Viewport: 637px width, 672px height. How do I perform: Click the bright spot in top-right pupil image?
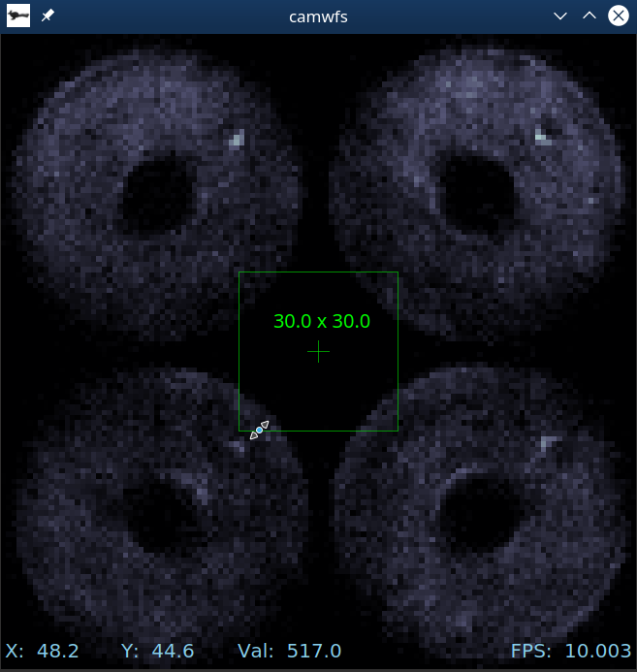[541, 137]
